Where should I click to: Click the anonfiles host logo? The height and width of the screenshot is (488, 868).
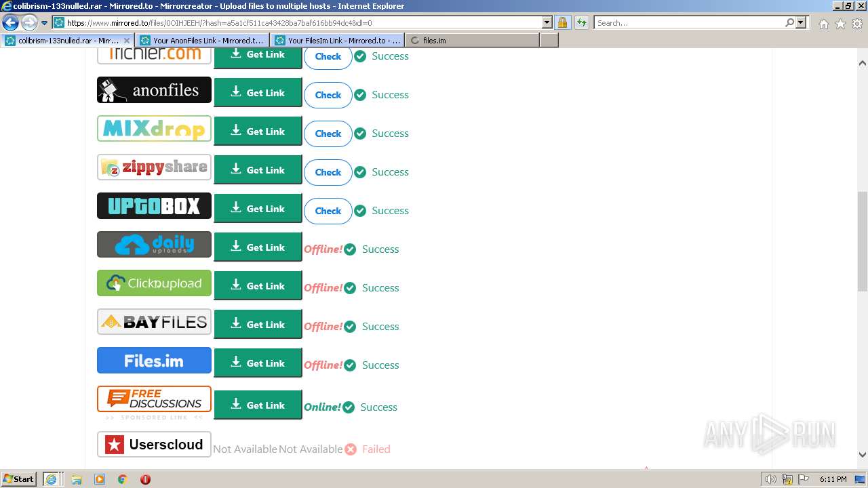154,90
